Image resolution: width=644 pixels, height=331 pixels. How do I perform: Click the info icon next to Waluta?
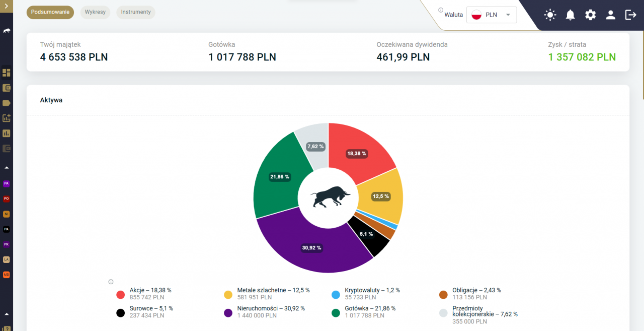point(441,10)
